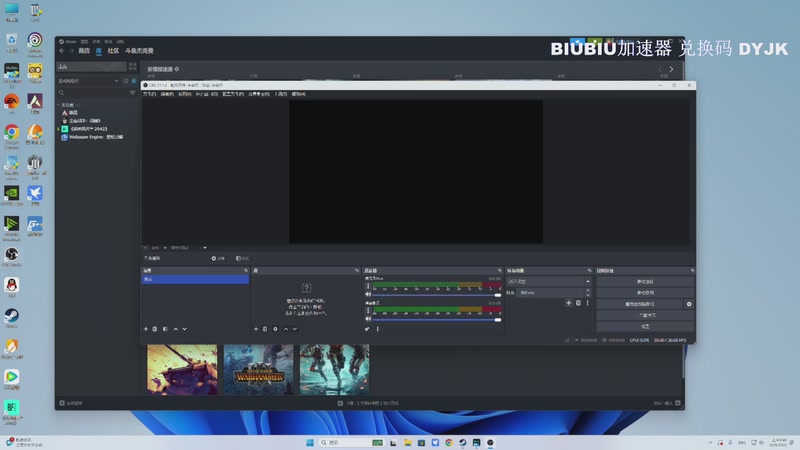The width and height of the screenshot is (800, 450).
Task: Open the fade transition type dropdown
Action: pyautogui.click(x=548, y=282)
